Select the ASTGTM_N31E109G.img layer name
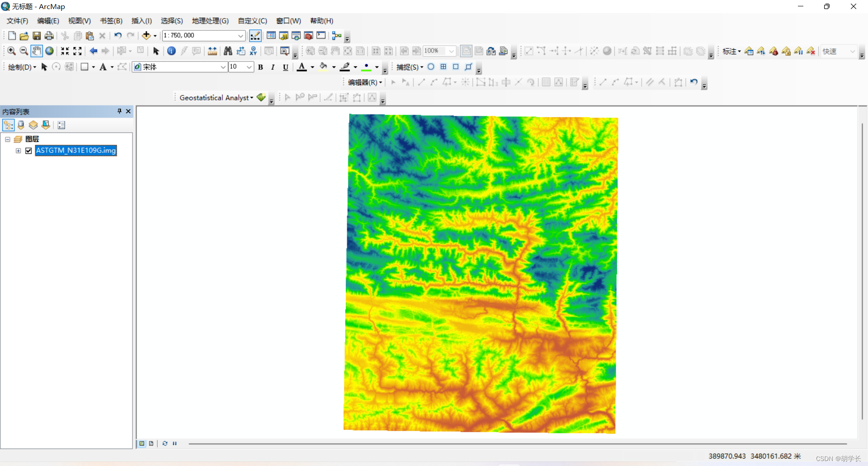The image size is (868, 466). [76, 151]
